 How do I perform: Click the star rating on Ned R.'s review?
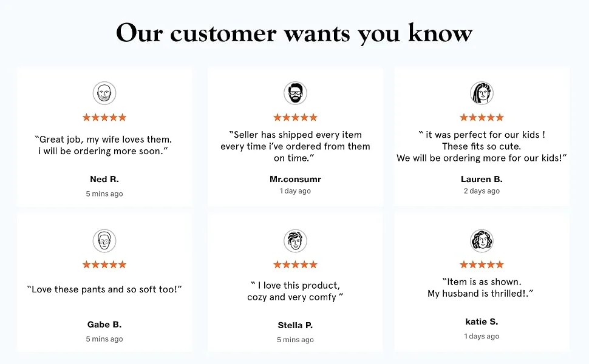tap(104, 118)
